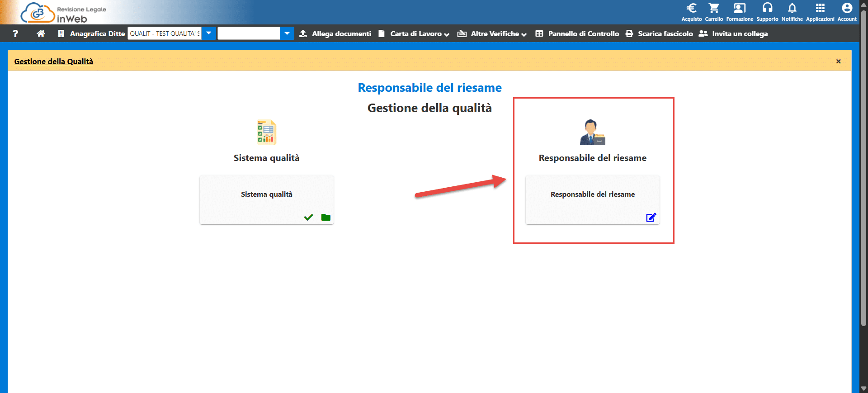Open Pannello di Controllo

pyautogui.click(x=584, y=33)
